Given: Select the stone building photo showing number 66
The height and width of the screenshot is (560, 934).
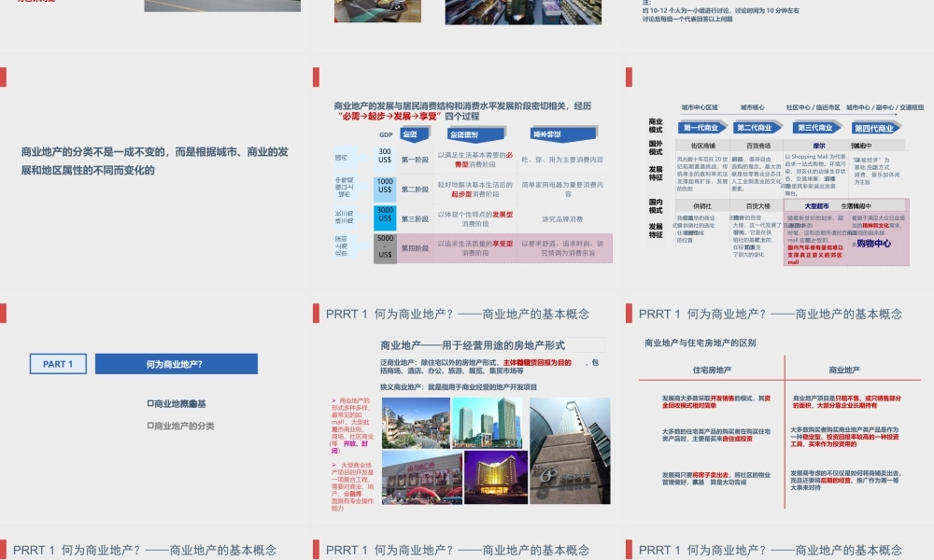Looking at the screenshot, I should [570, 451].
